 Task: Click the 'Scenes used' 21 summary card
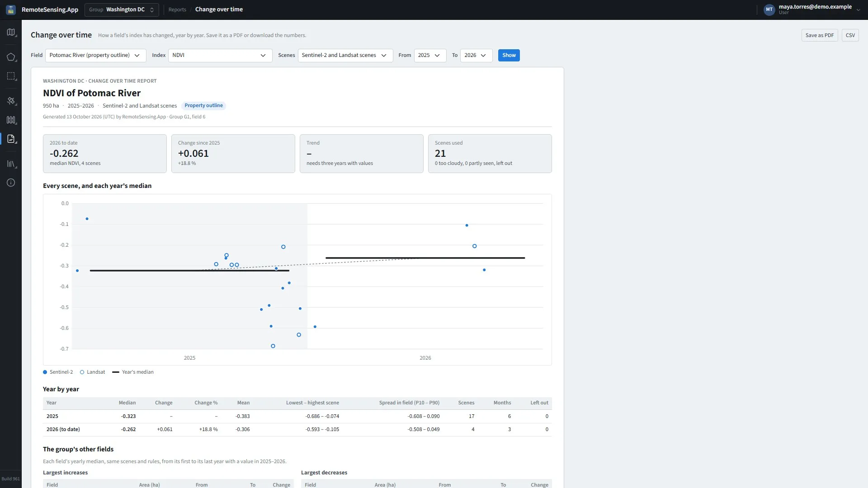[x=490, y=154]
